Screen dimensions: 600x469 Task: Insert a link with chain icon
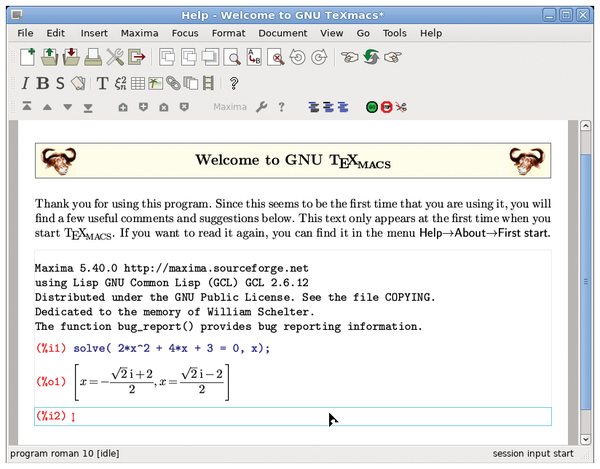click(x=173, y=83)
